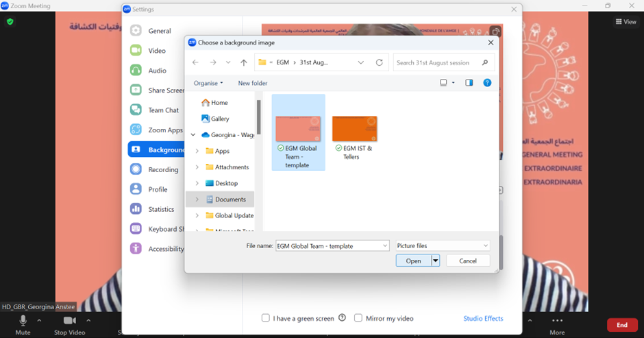Click the search magnifier icon
Viewport: 644px width, 338px height.
click(x=485, y=62)
